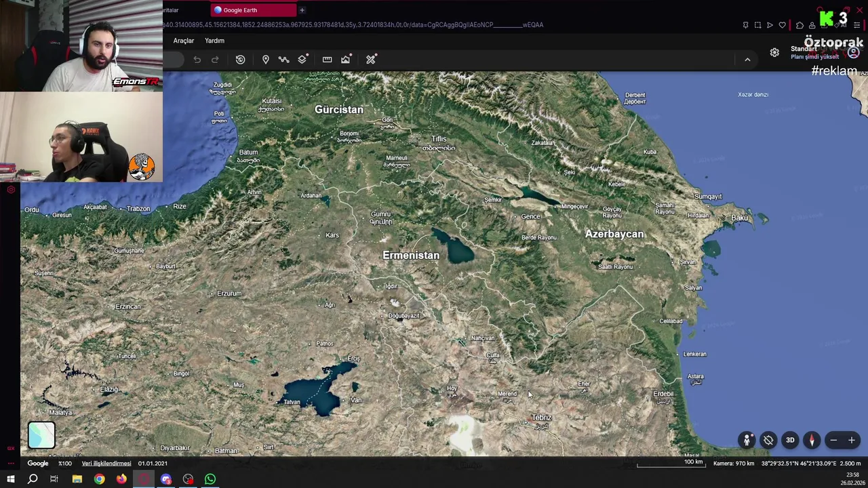Click the Trabzon city label
Screen dimensions: 868x488
pyautogui.click(x=138, y=209)
